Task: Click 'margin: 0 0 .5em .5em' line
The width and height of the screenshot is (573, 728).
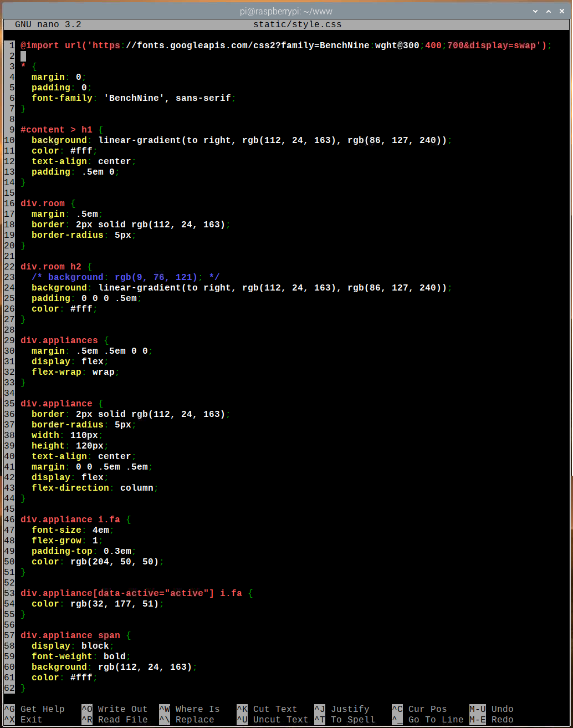Action: [93, 467]
